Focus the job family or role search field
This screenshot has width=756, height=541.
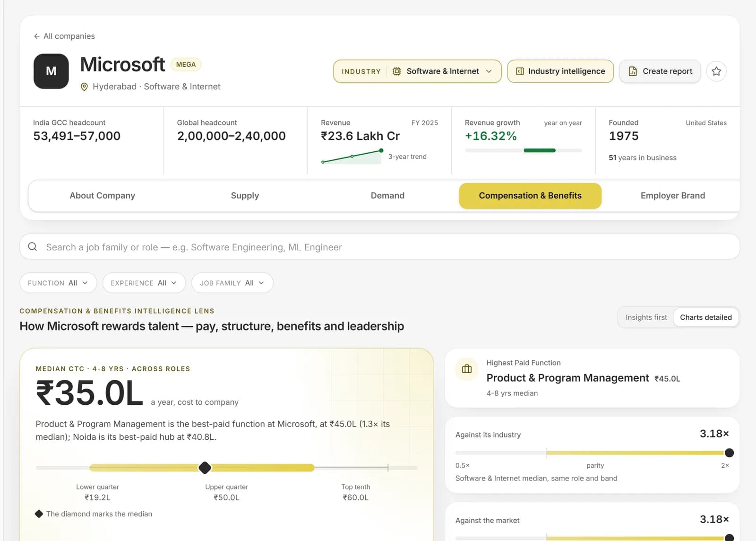[x=380, y=247]
